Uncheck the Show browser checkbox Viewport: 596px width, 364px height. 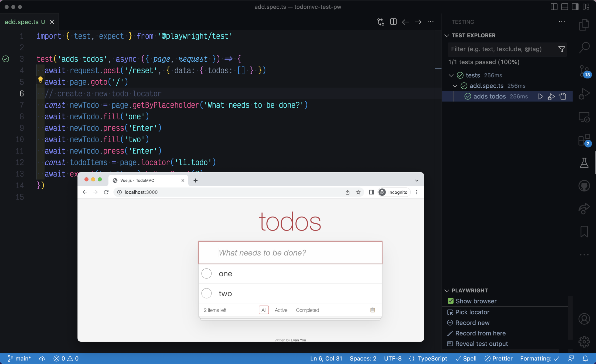(450, 301)
